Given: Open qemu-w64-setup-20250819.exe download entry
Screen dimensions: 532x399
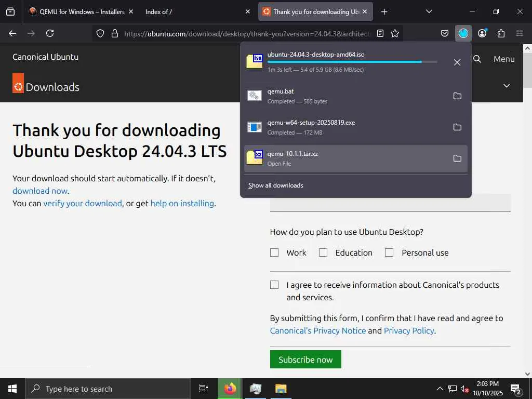Looking at the screenshot, I should pos(345,127).
